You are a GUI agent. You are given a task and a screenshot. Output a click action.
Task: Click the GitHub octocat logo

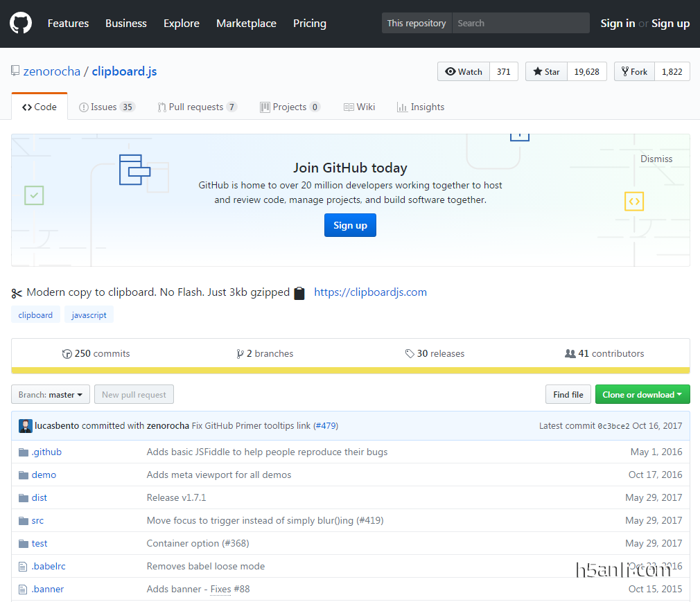tap(21, 23)
